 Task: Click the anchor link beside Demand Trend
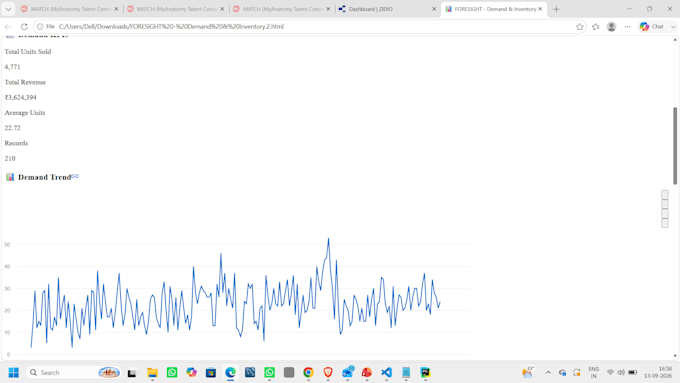[75, 176]
